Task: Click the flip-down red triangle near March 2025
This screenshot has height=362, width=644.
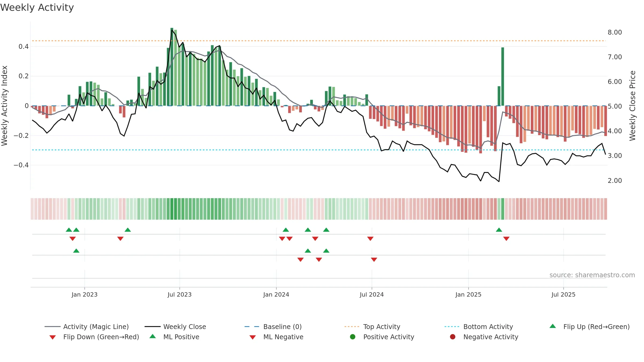Action: tap(506, 239)
